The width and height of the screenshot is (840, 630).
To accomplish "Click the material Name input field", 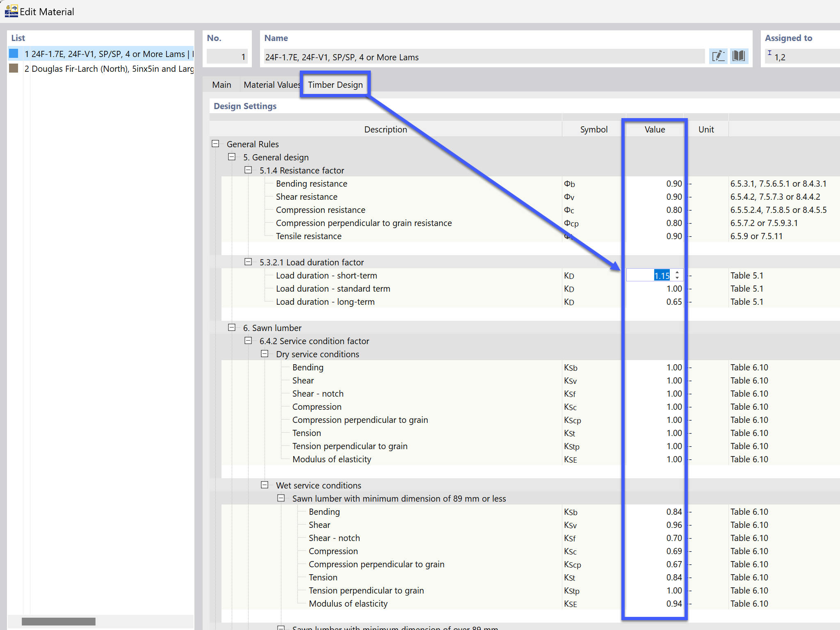I will coord(484,57).
